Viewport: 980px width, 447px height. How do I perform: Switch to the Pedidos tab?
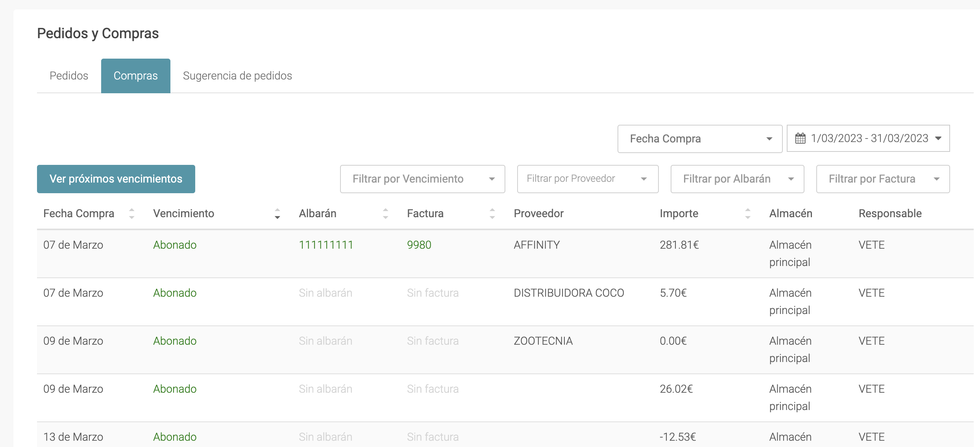pos(69,76)
